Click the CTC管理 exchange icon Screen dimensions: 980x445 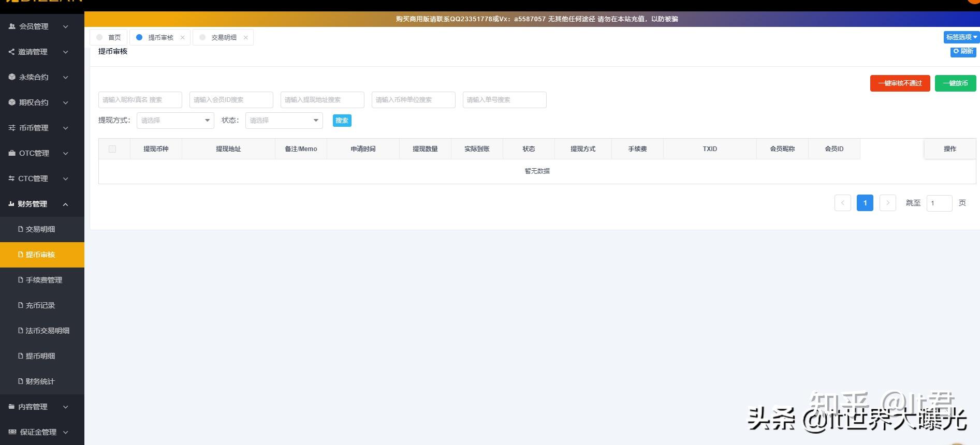point(12,178)
